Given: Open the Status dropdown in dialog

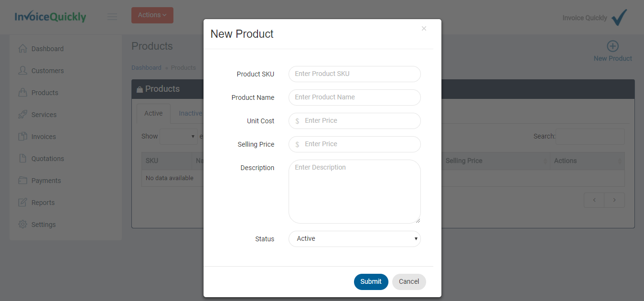Looking at the screenshot, I should tap(354, 239).
